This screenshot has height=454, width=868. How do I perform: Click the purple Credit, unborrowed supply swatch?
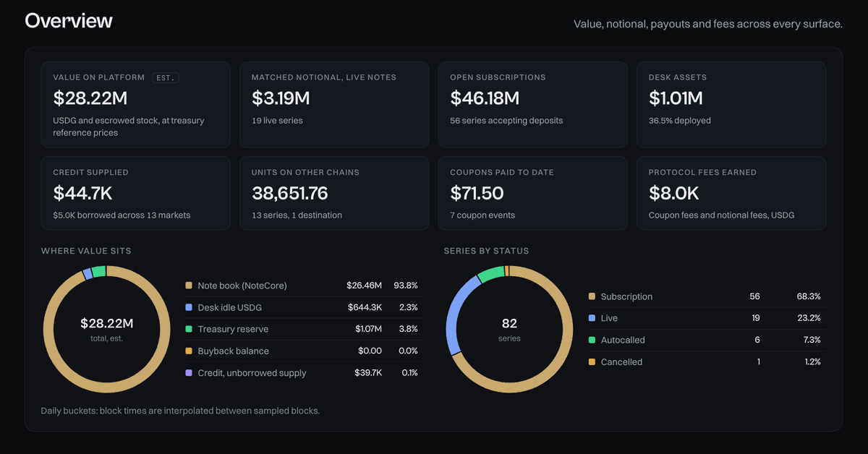pyautogui.click(x=189, y=373)
